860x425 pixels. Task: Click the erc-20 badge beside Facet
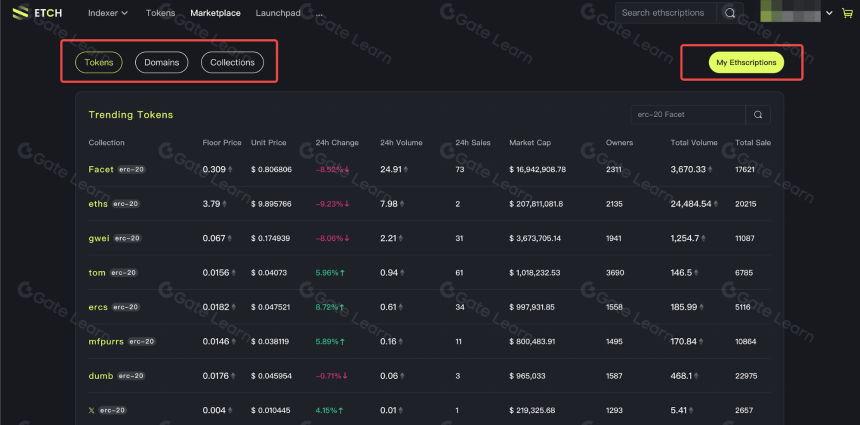tap(132, 169)
